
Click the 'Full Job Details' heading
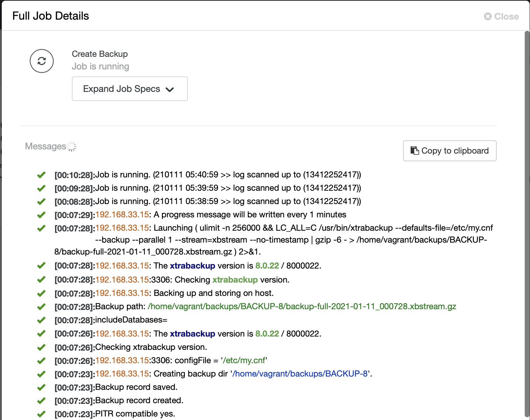51,16
